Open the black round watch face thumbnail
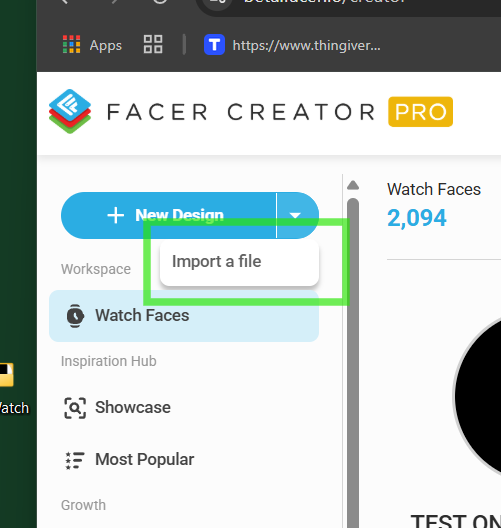The height and width of the screenshot is (528, 501). (477, 396)
